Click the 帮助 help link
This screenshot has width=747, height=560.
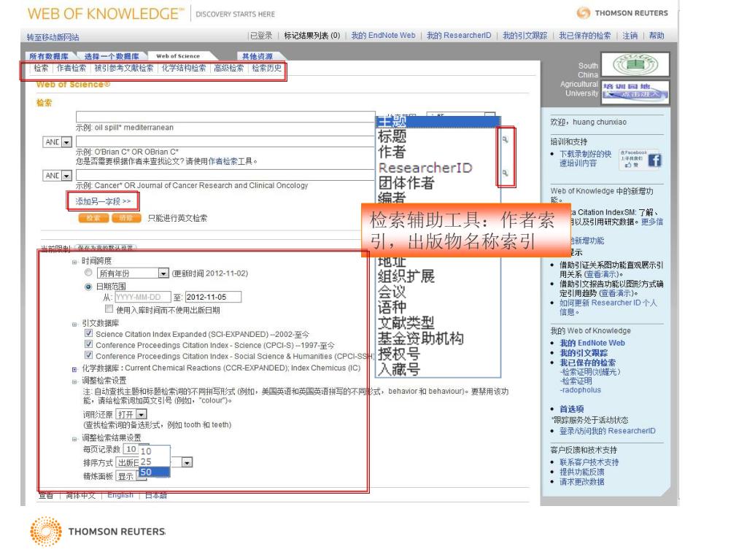tap(657, 35)
